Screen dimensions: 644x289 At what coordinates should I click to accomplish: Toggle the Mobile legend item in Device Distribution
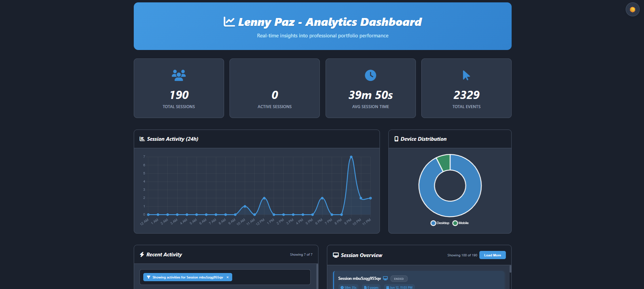point(461,223)
